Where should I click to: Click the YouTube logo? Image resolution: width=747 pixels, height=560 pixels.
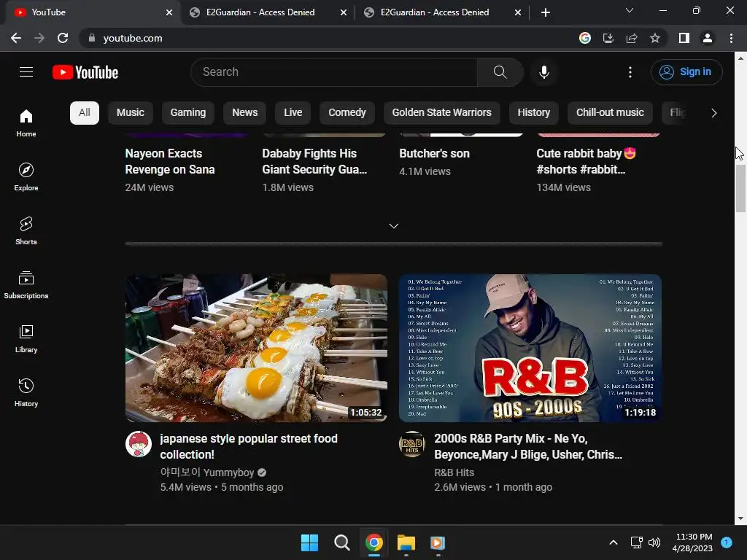(85, 72)
